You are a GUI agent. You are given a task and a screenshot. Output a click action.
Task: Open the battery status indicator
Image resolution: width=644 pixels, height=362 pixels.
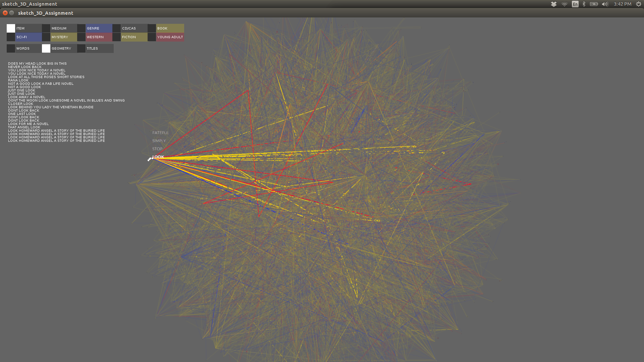[x=594, y=4]
